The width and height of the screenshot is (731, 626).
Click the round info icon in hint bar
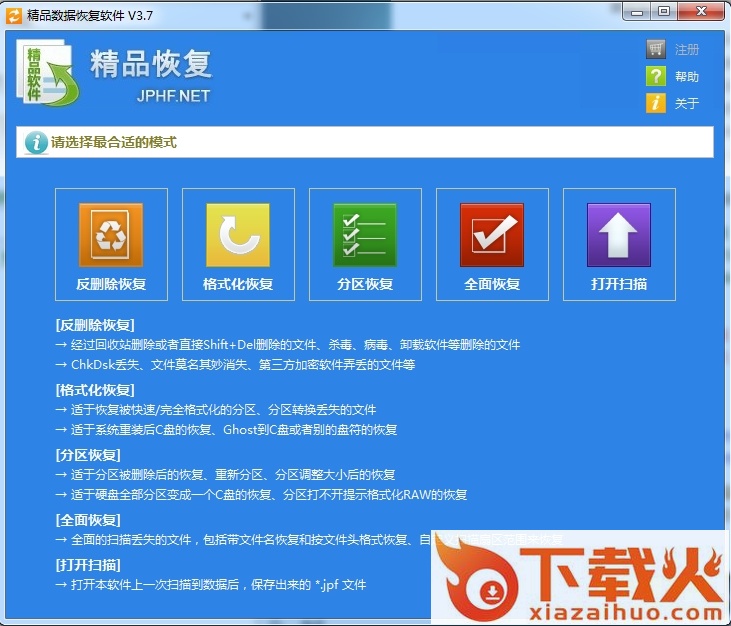coord(36,142)
